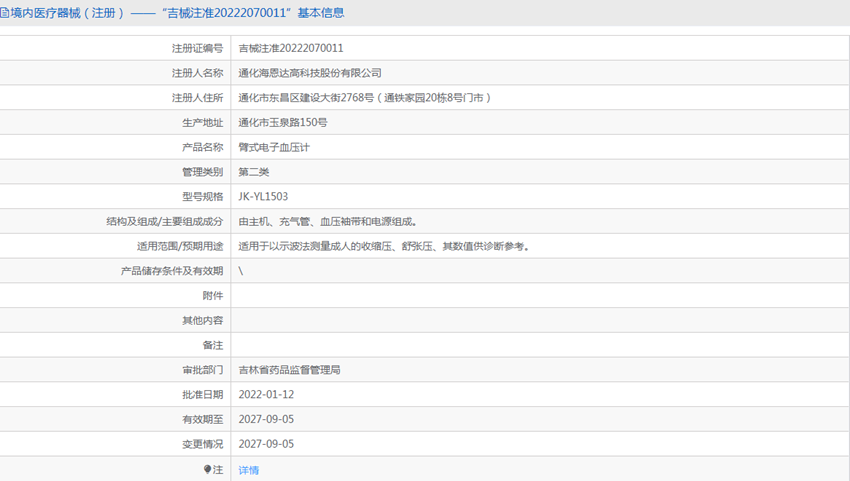Select registrant name 通化海恩达高科技股份有限公司
This screenshot has height=481, width=850.
310,73
